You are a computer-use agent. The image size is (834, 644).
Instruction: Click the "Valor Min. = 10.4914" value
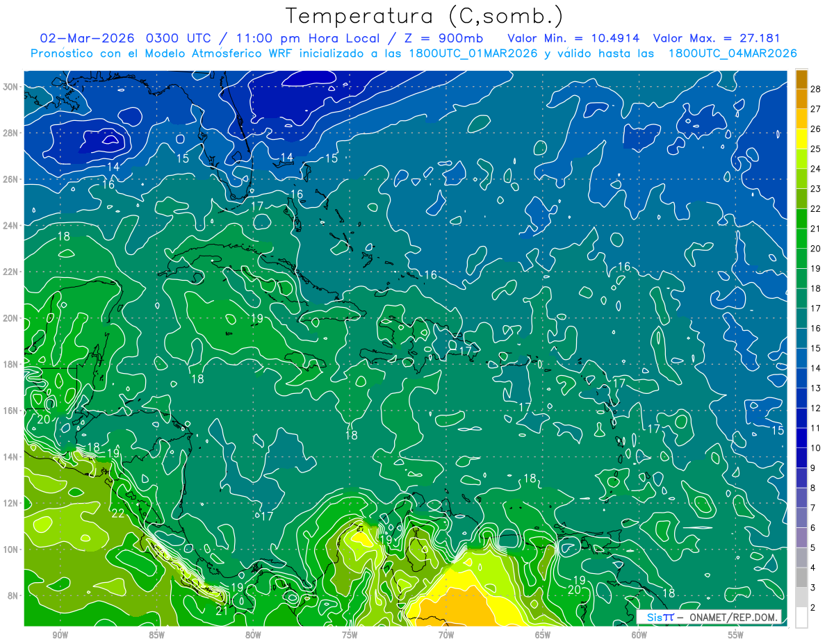[574, 38]
